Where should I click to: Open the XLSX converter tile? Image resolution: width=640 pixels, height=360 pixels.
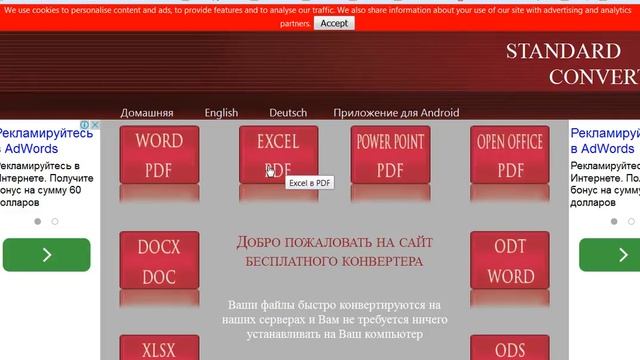(160, 348)
